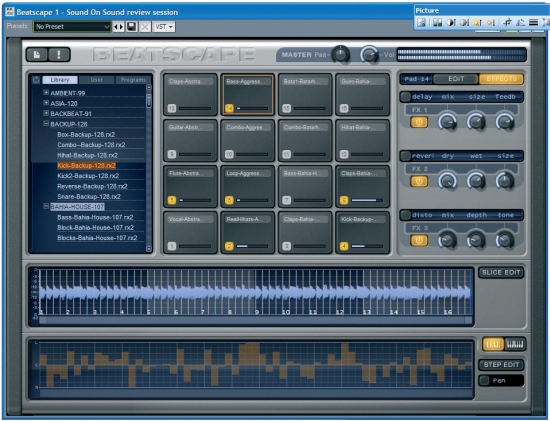Expand the ASIA-120 folder
This screenshot has height=421, width=550.
click(46, 103)
